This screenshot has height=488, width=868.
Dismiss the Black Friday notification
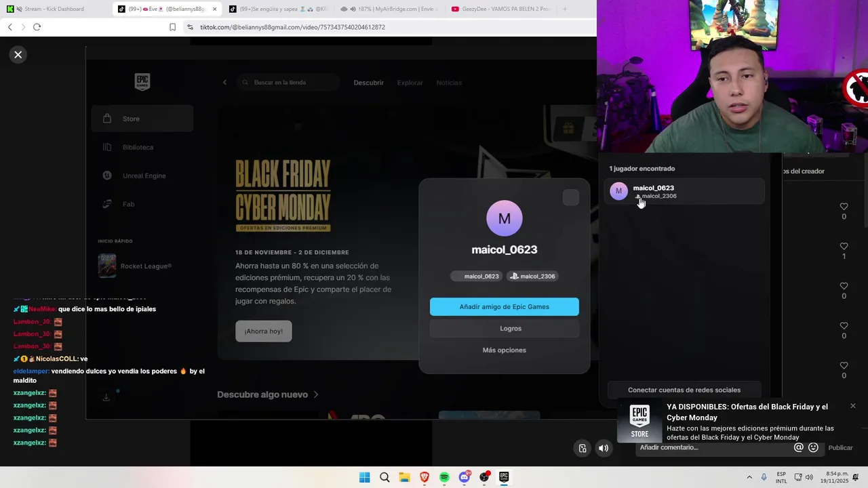click(x=853, y=406)
